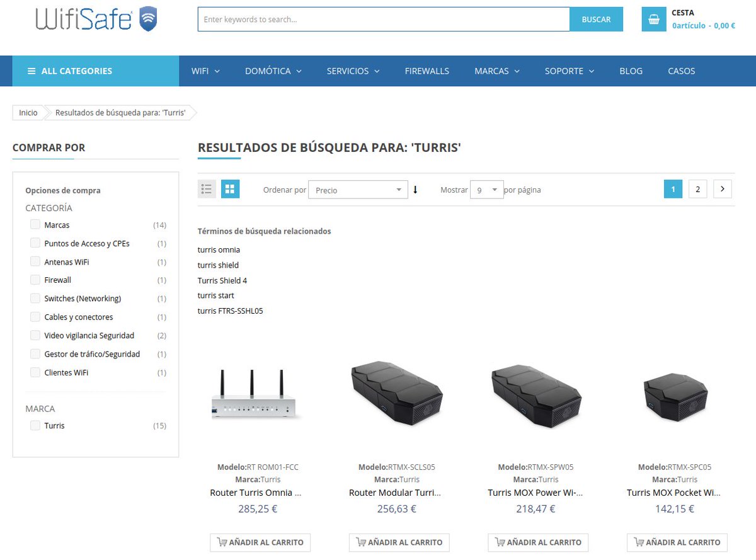The height and width of the screenshot is (560, 756).
Task: Go to next results page arrow
Action: [x=722, y=189]
